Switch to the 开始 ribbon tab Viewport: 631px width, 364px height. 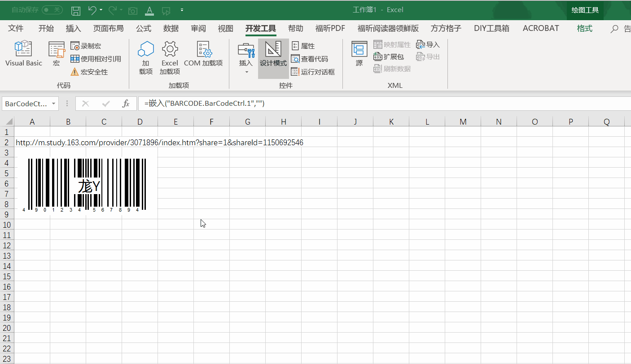click(x=46, y=28)
